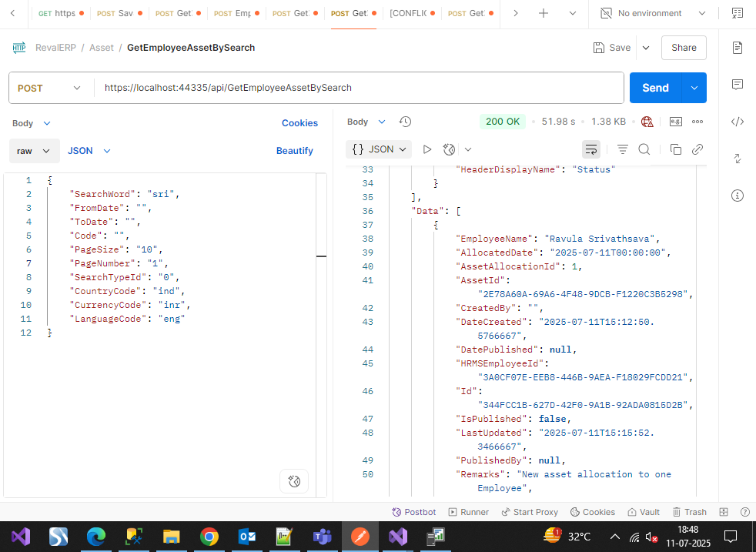
Task: Expand the No environment selector
Action: [x=651, y=13]
